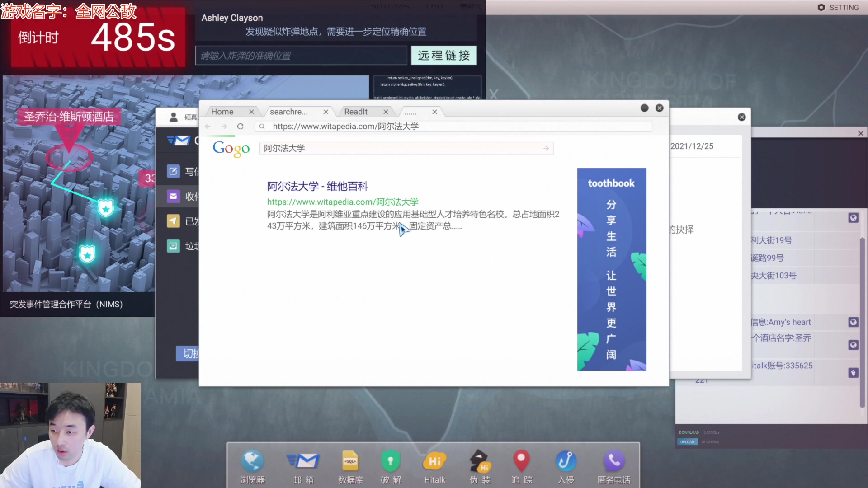Click the notes panel vertical scrollbar
Viewport: 868px width, 488px height.
pyautogui.click(x=862, y=322)
